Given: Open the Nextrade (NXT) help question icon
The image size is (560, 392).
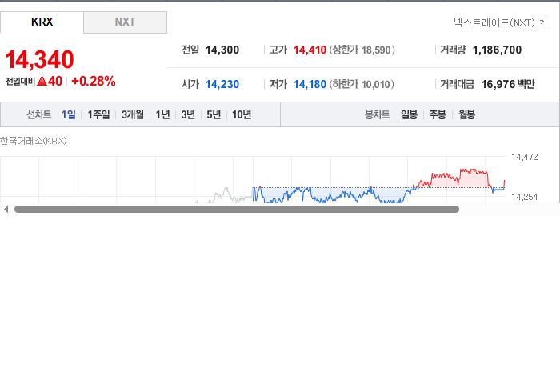Looking at the screenshot, I should click(542, 22).
